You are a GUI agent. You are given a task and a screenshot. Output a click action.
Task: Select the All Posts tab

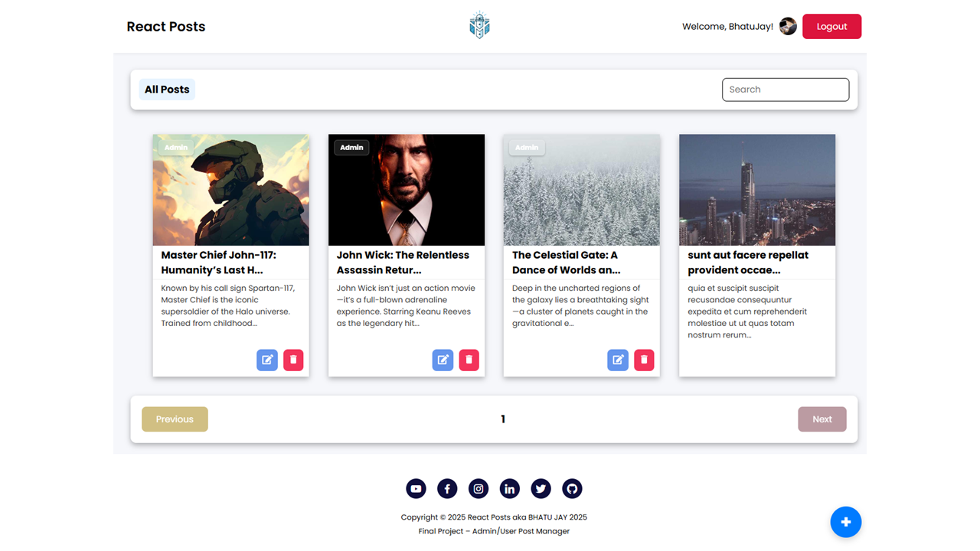166,89
